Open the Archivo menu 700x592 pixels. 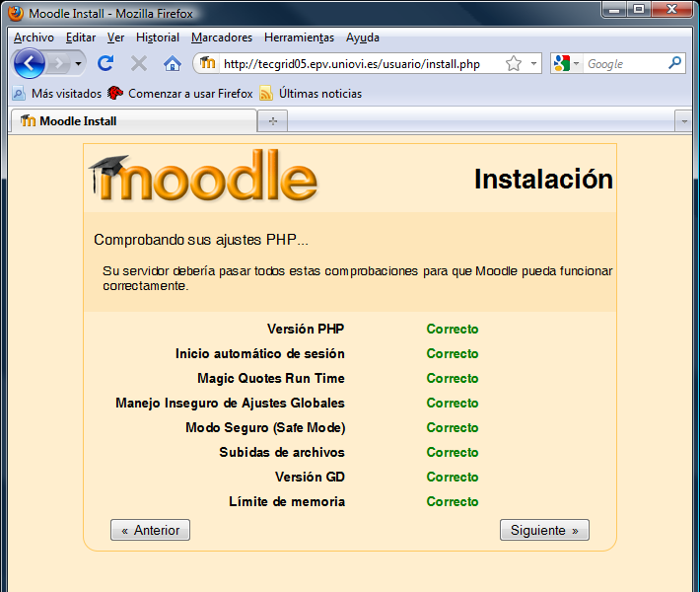[34, 37]
